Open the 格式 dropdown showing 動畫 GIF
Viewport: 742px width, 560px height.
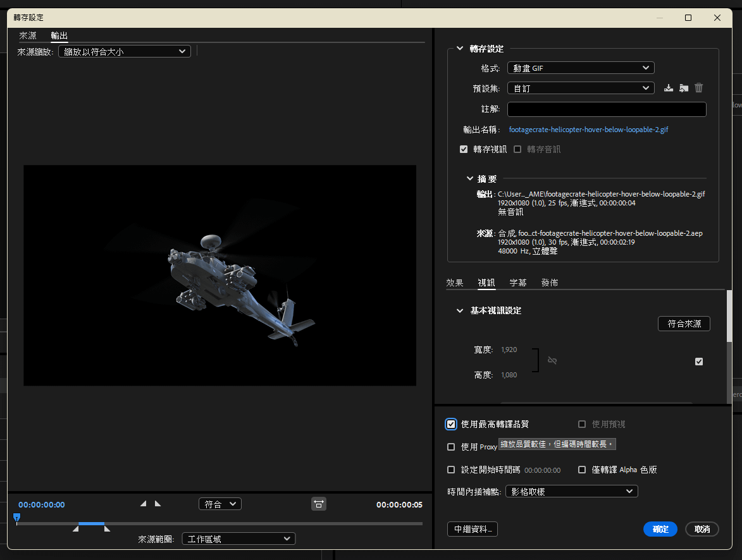580,68
